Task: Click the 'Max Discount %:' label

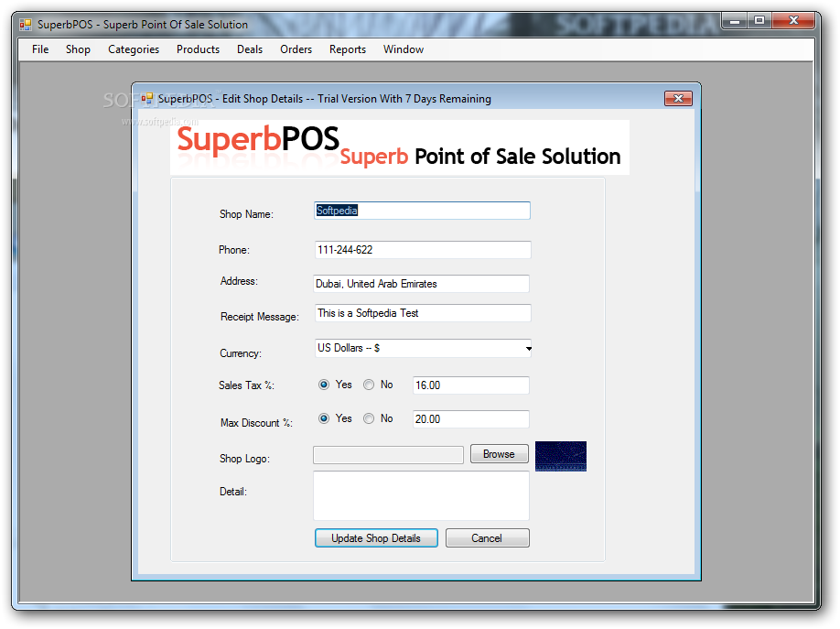Action: [x=256, y=423]
